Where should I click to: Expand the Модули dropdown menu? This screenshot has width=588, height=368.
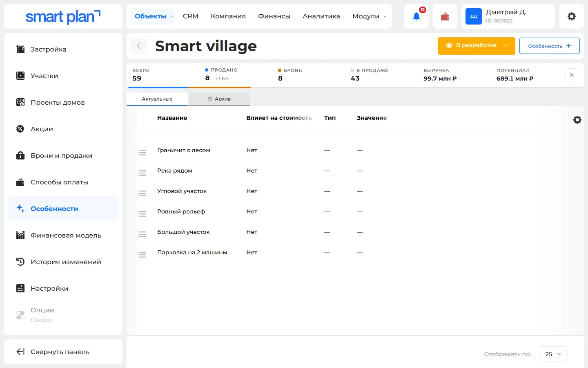click(x=369, y=16)
